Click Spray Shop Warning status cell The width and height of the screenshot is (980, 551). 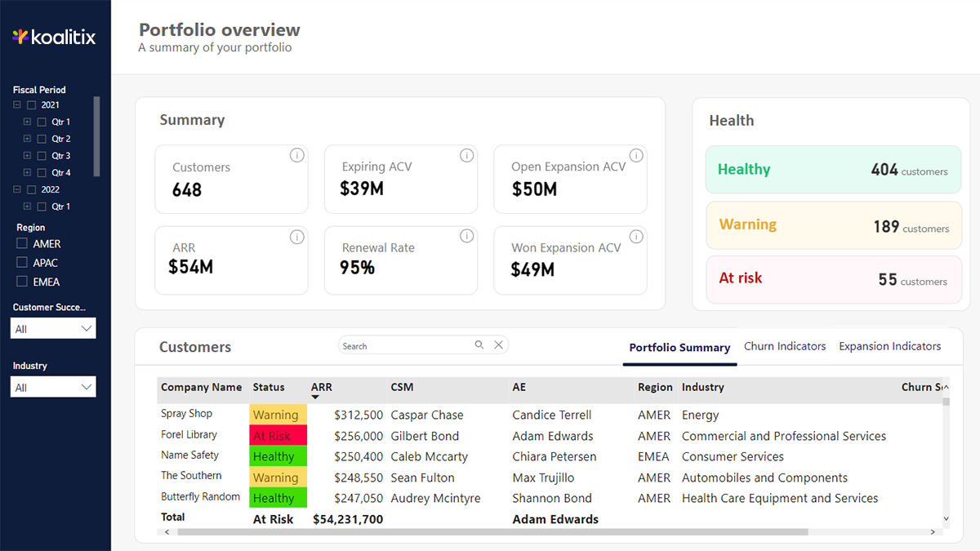click(x=278, y=415)
